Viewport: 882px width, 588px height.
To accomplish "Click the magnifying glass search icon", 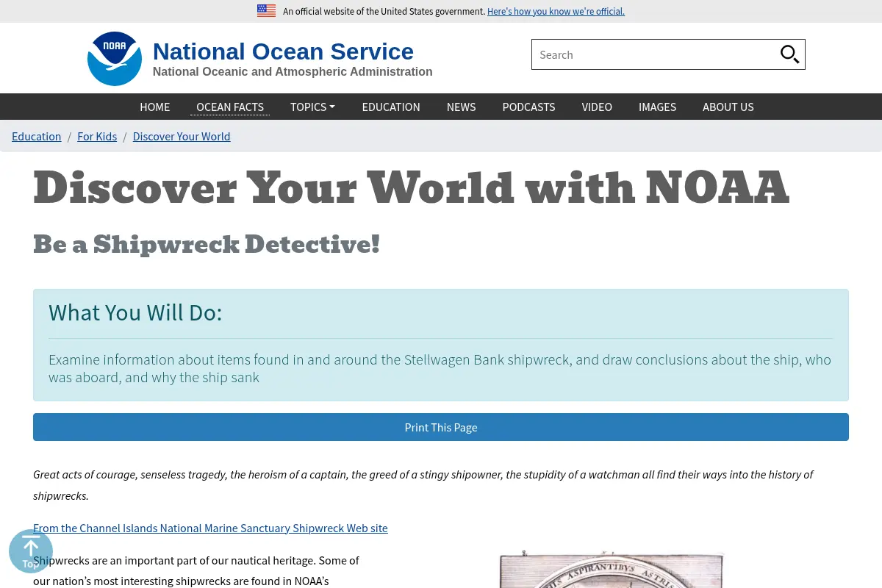I will [x=789, y=54].
